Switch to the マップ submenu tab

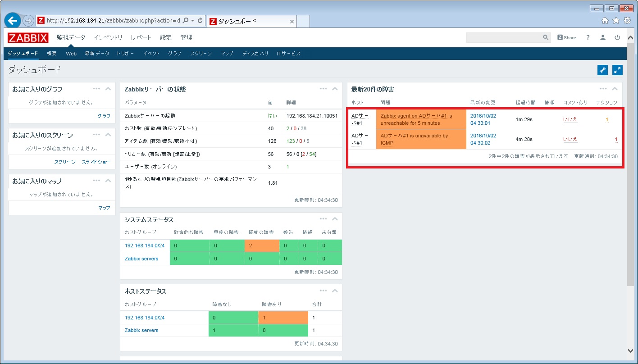(227, 54)
